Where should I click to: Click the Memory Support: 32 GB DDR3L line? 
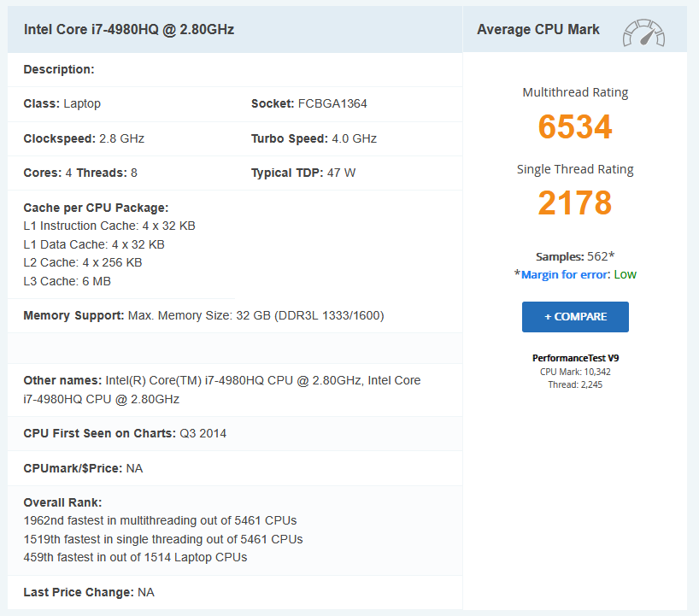(203, 315)
